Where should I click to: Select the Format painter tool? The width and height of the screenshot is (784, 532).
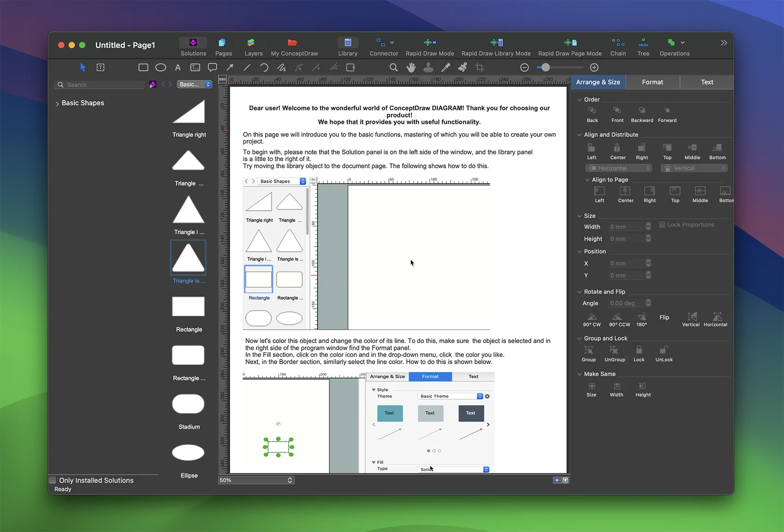(x=463, y=67)
